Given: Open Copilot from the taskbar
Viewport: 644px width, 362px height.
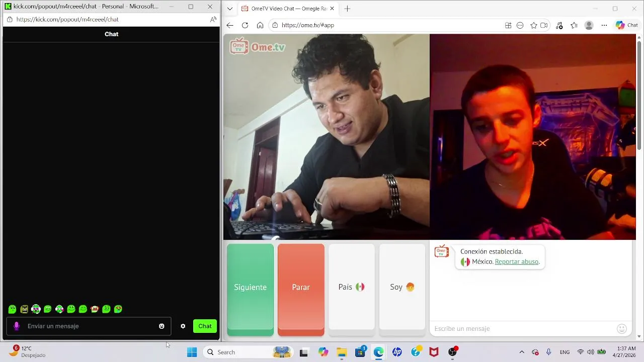Looking at the screenshot, I should click(323, 352).
